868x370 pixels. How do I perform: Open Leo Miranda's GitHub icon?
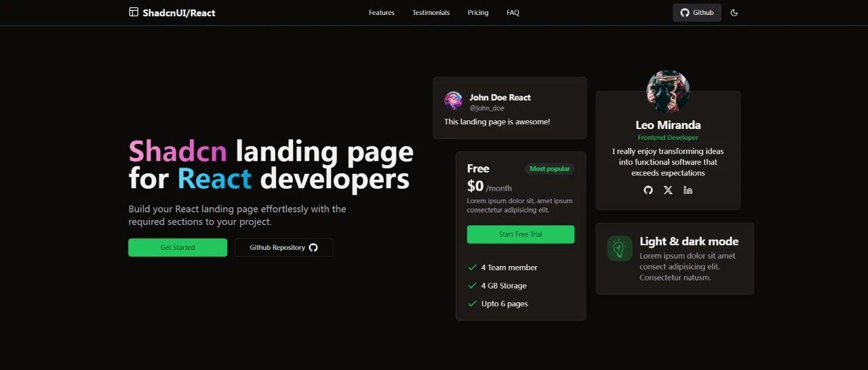pyautogui.click(x=648, y=190)
